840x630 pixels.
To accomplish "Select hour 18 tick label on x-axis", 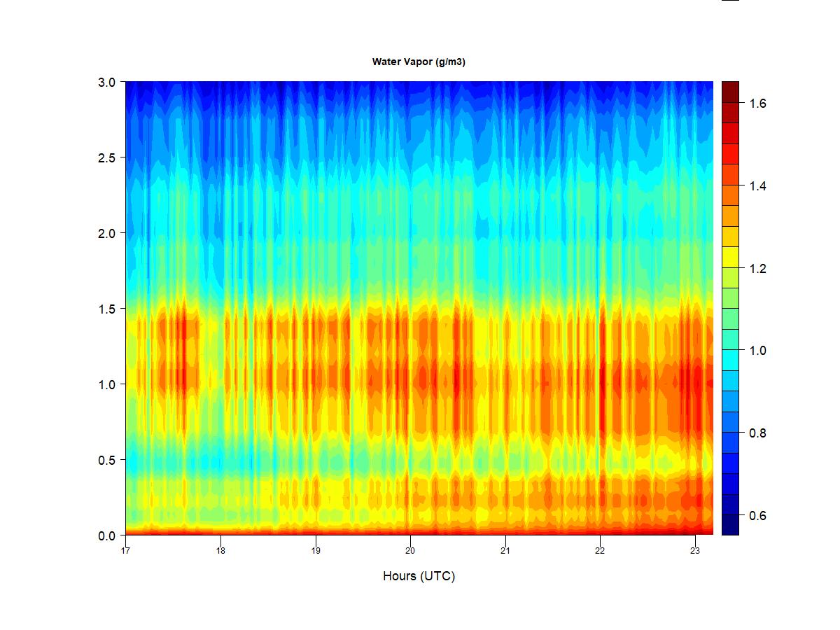I will point(220,549).
